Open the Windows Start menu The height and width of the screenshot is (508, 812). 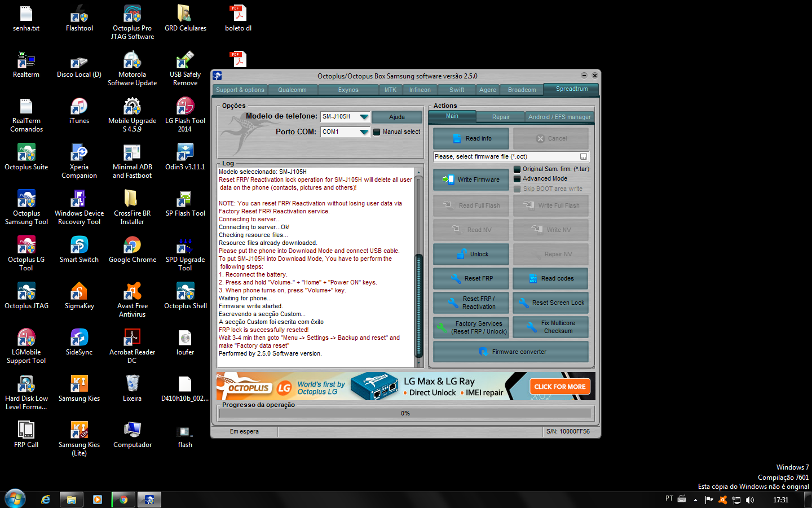click(x=15, y=499)
